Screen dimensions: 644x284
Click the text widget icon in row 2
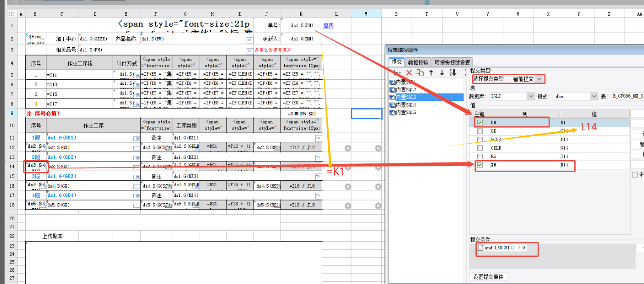coord(249,39)
